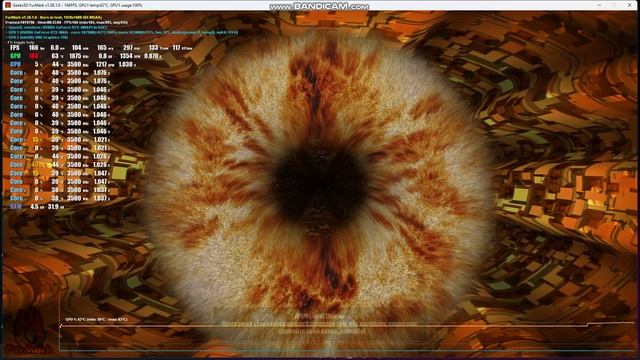The image size is (640, 360).
Task: Click the maximum FPS value 297
Action: 128,48
